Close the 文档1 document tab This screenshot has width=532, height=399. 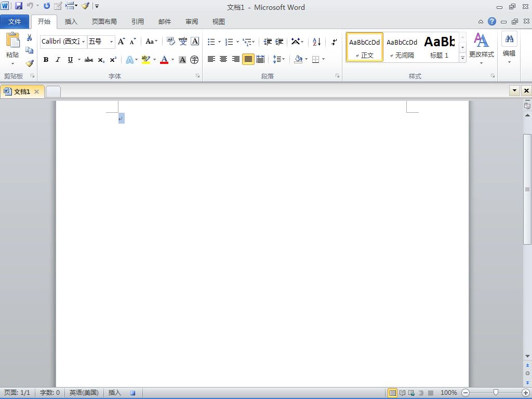click(x=37, y=91)
